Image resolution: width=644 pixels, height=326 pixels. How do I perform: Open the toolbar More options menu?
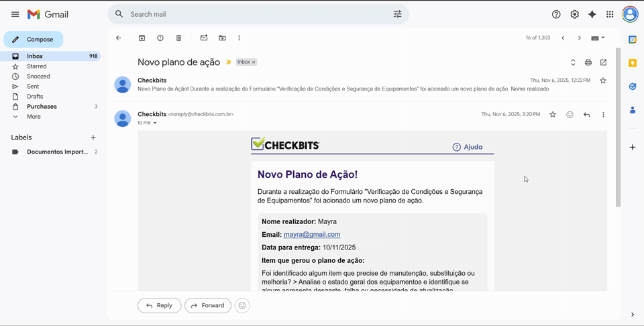coord(239,38)
